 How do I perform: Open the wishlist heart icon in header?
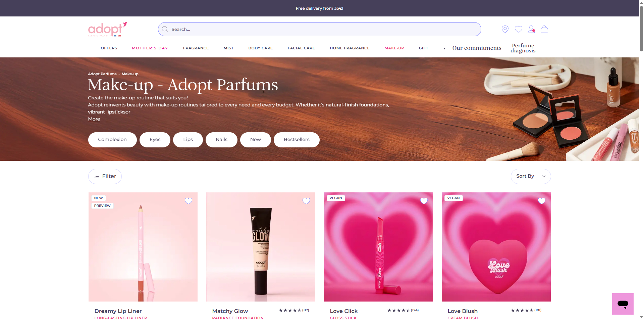[x=518, y=29]
